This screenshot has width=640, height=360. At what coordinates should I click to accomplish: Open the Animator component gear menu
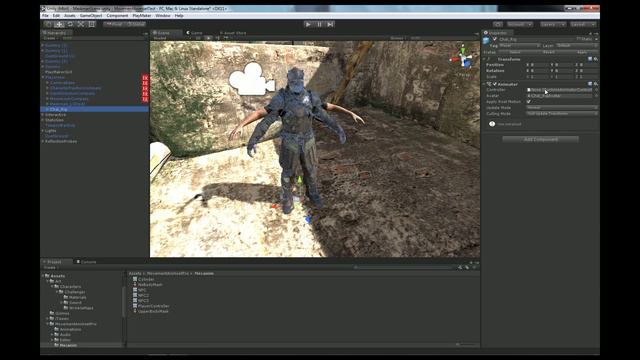click(x=596, y=84)
